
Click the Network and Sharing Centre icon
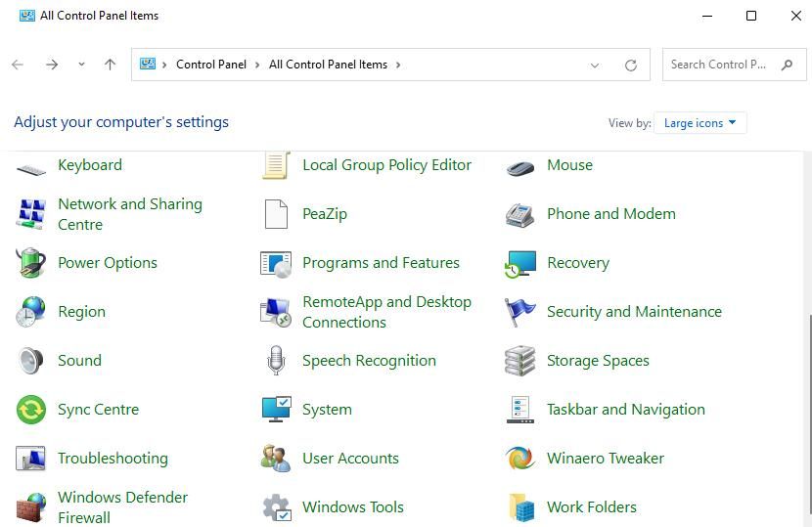click(31, 214)
